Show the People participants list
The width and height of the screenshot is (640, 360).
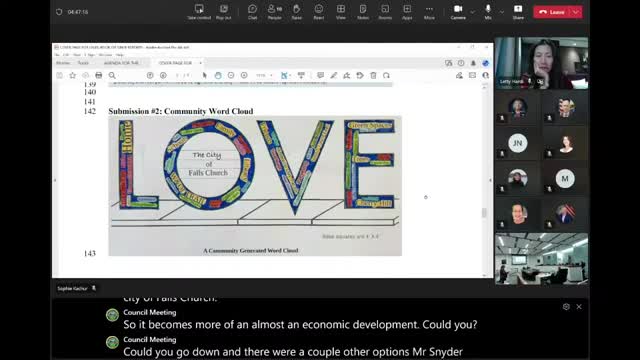275,12
